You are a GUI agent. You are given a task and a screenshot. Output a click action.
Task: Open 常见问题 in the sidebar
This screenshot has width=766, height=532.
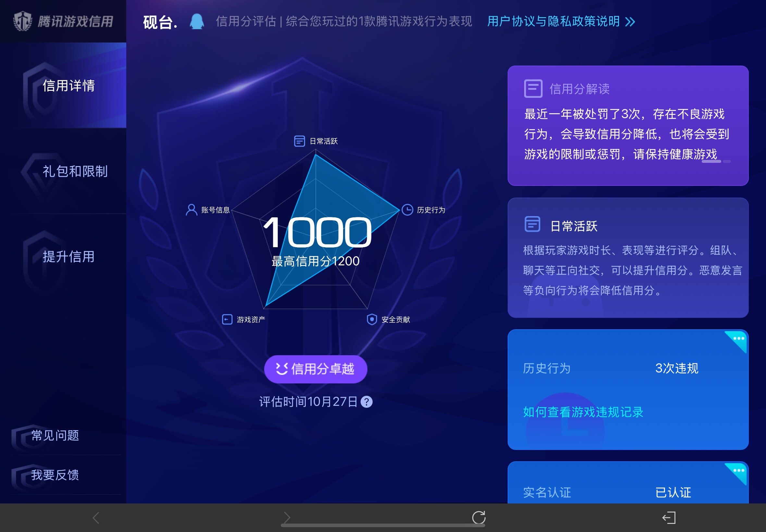(x=55, y=435)
